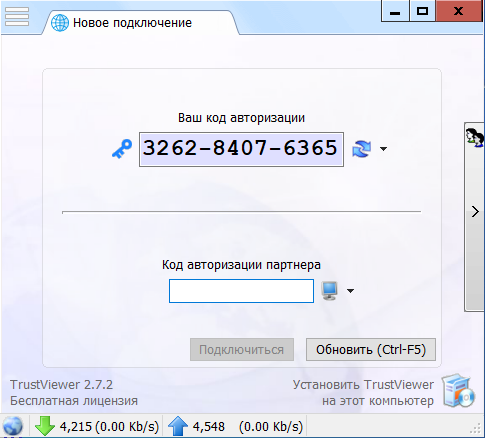Click the authorization code 3262-8407-6365 field
This screenshot has height=438, width=485.
[x=241, y=149]
